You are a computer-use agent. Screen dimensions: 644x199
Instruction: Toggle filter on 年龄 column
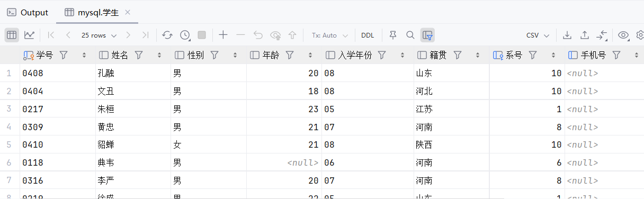click(x=290, y=55)
